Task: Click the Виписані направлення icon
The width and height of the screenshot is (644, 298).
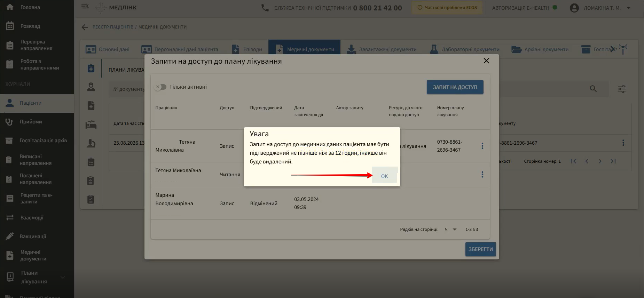Action: tap(9, 160)
